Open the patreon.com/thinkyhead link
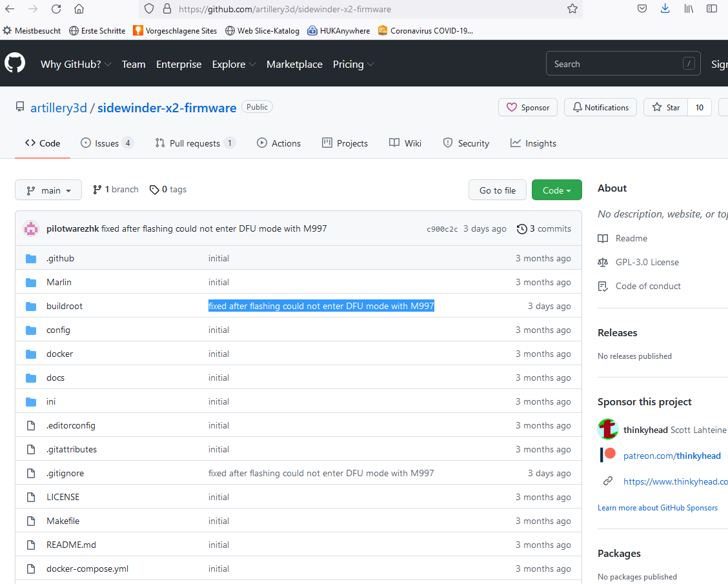The height and width of the screenshot is (584, 728). tap(672, 456)
